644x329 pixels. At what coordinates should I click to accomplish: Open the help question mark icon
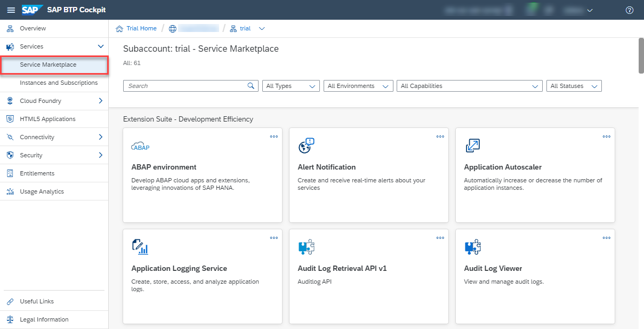630,10
